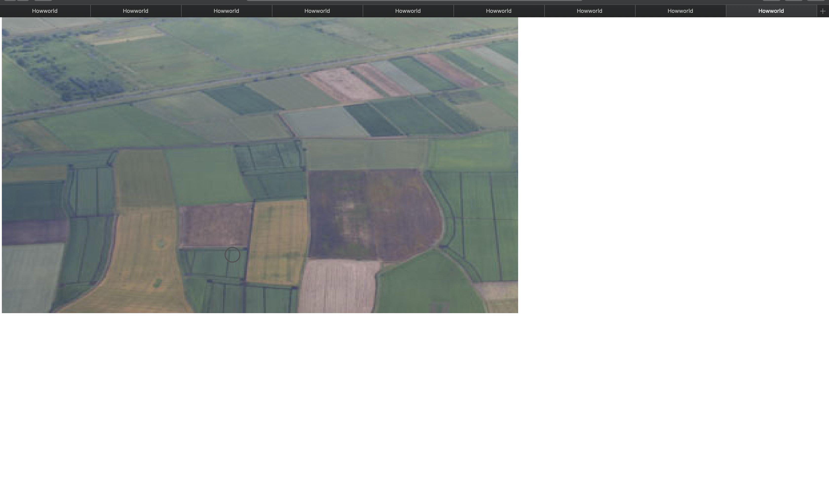Switch to the eighth Howworld tab
Screen dimensions: 829x504
click(680, 11)
